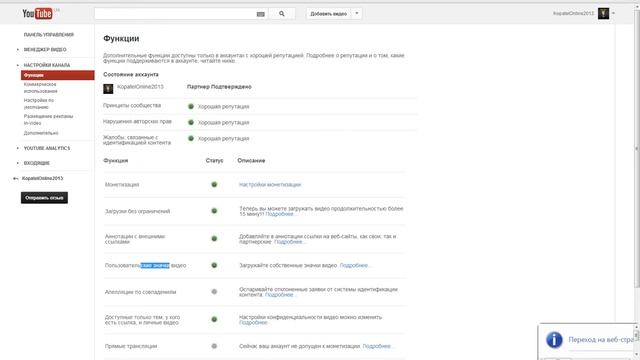This screenshot has width=640, height=360.
Task: Click the Апелляции по совпадениям row label
Action: click(x=140, y=292)
